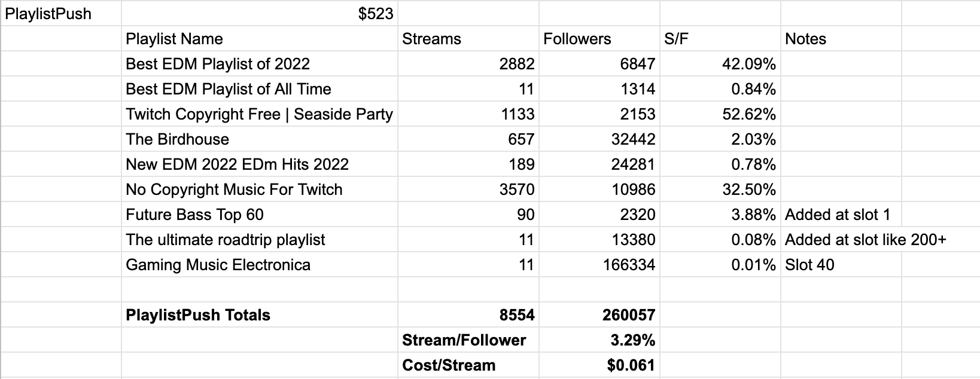Click the Followers header cell
The height and width of the screenshot is (379, 980).
pyautogui.click(x=599, y=39)
